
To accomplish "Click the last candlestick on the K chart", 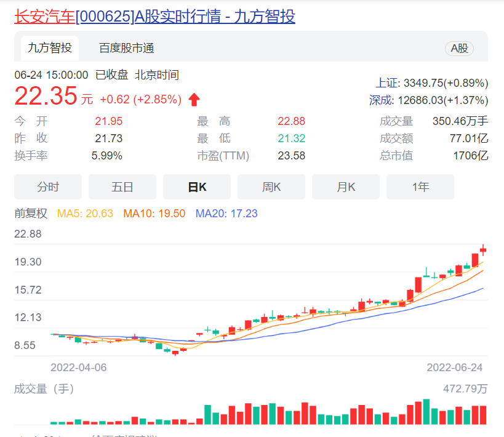I will (x=483, y=250).
